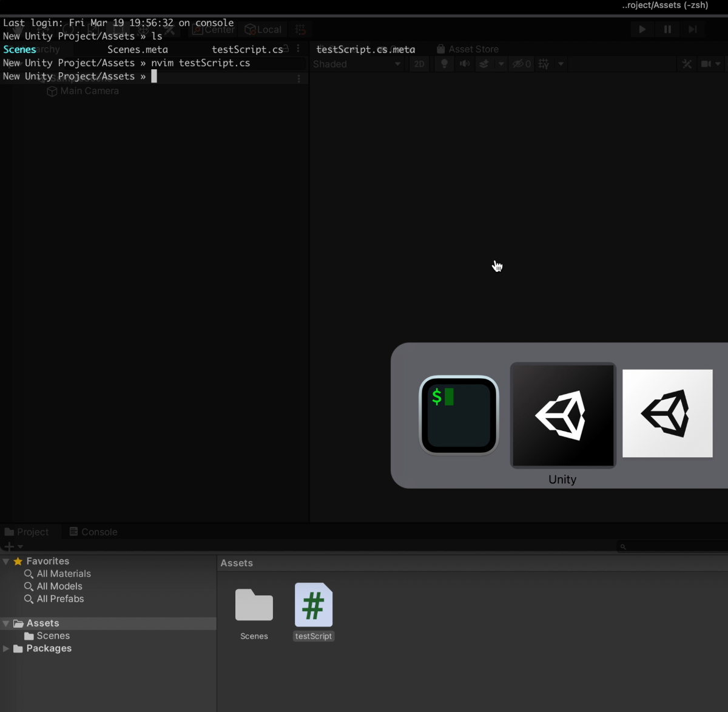Select the Favorites star entry
Screen dimensions: 728x712
41,561
